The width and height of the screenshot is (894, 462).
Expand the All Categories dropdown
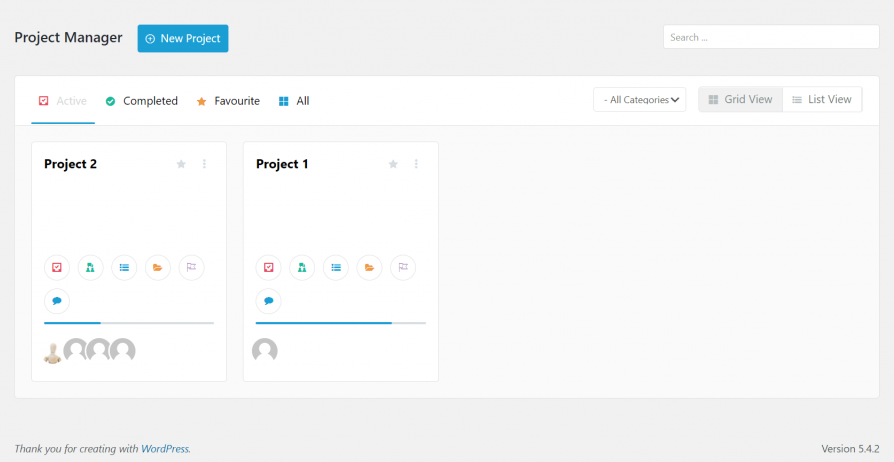(x=640, y=100)
